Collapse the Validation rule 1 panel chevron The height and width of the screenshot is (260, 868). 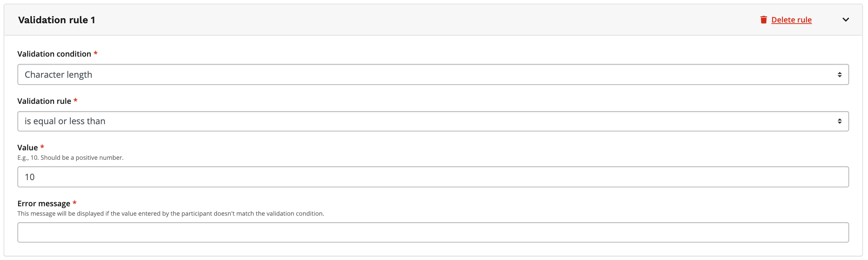click(846, 20)
